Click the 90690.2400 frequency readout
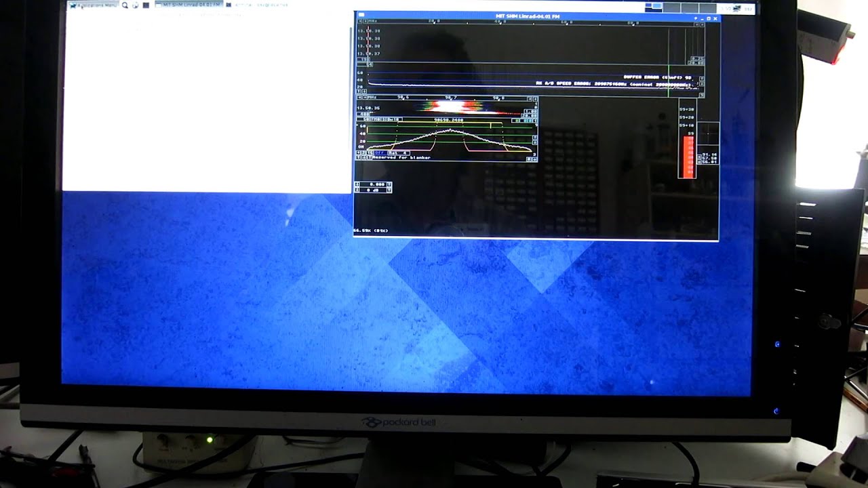Screen dimensions: 868x488 pyautogui.click(x=449, y=120)
